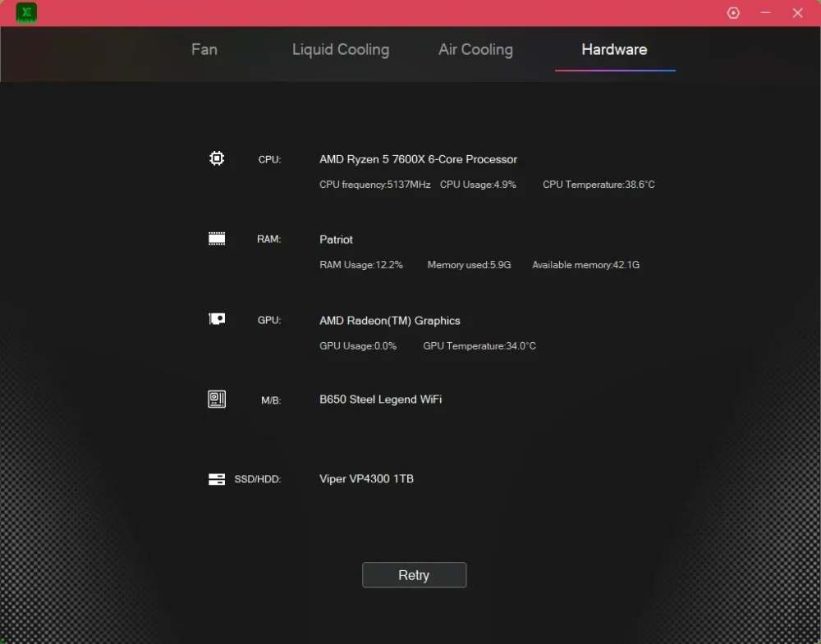821x644 pixels.
Task: Click the motherboard M/B icon
Action: click(x=217, y=400)
